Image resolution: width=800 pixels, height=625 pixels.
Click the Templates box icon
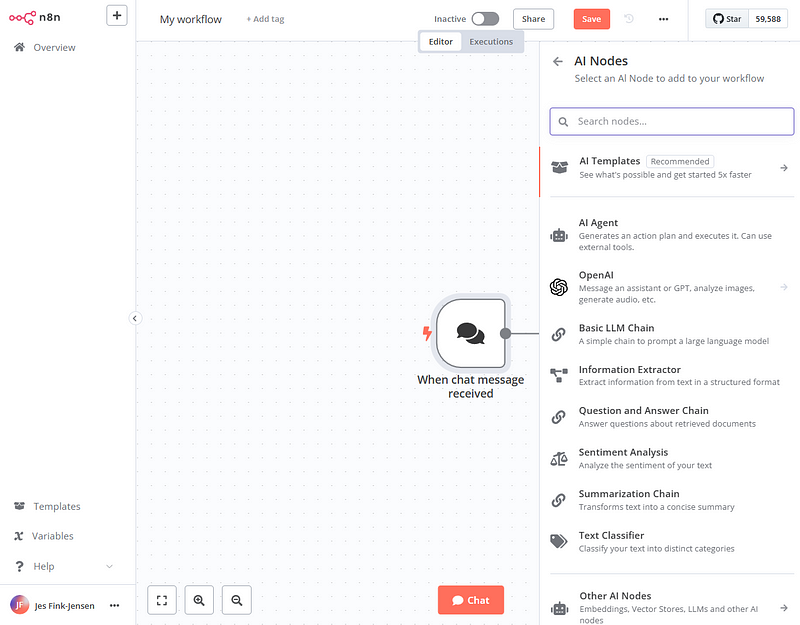coord(19,506)
